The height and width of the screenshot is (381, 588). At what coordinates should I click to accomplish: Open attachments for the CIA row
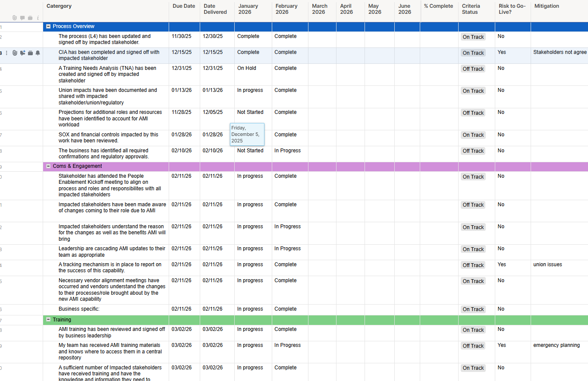click(15, 53)
